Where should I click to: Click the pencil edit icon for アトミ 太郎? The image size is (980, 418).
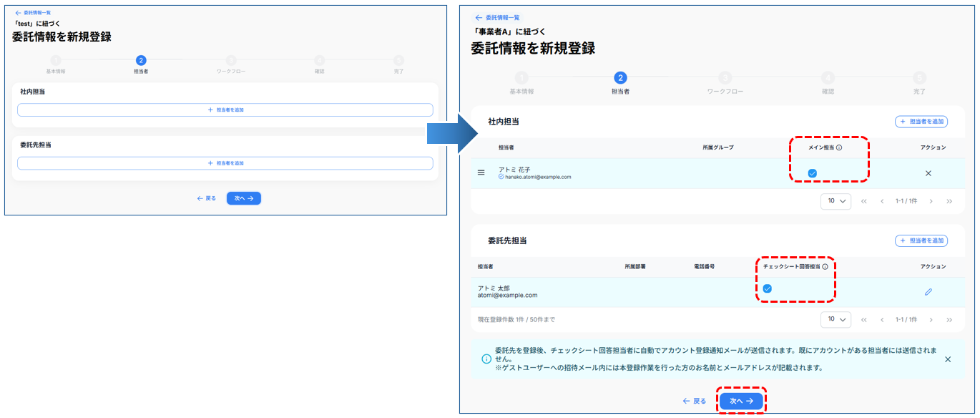pos(928,292)
